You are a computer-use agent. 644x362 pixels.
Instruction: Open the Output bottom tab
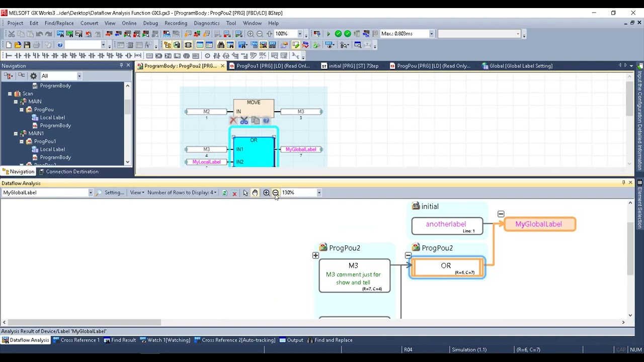291,340
